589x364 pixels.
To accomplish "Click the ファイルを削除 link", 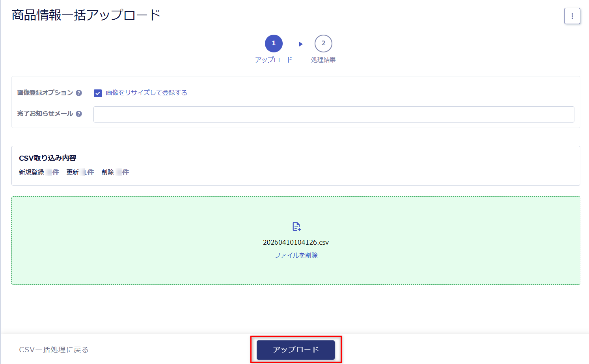I will [296, 255].
